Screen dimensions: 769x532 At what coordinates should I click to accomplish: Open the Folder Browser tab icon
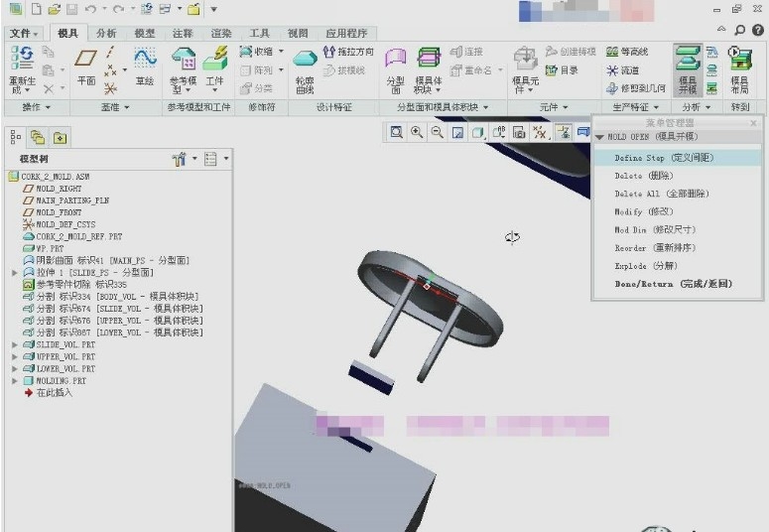(38, 137)
